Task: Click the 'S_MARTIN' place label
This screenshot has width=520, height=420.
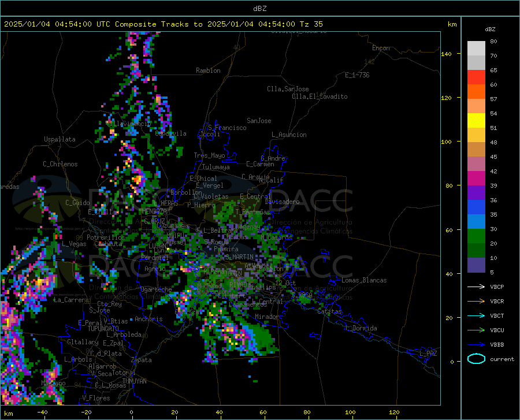Action: coord(239,257)
